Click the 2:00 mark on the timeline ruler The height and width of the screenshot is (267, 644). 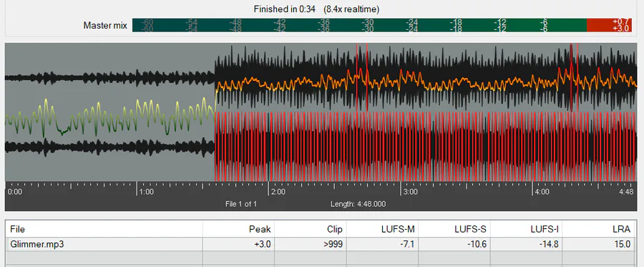coord(278,192)
